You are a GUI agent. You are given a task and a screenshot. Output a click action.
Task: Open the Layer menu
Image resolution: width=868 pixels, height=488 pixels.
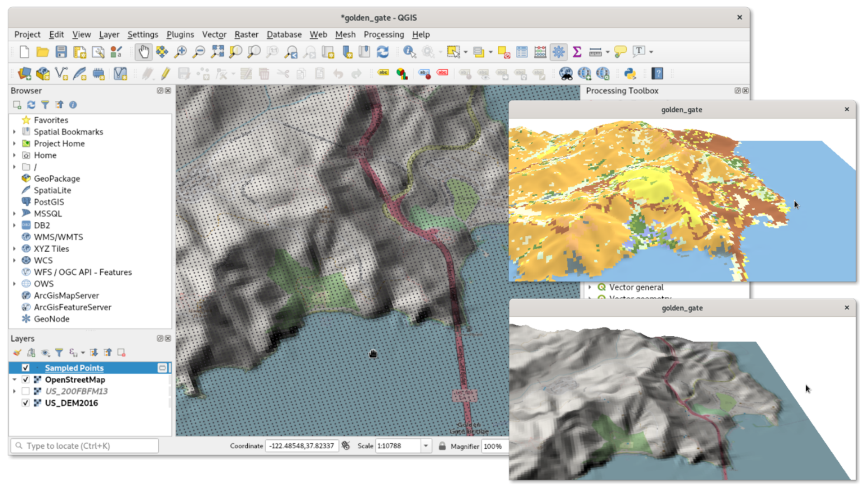point(109,34)
